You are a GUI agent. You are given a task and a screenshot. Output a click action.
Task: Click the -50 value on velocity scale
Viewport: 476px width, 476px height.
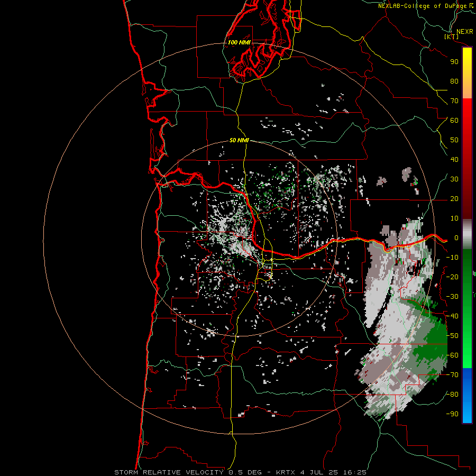(452, 336)
